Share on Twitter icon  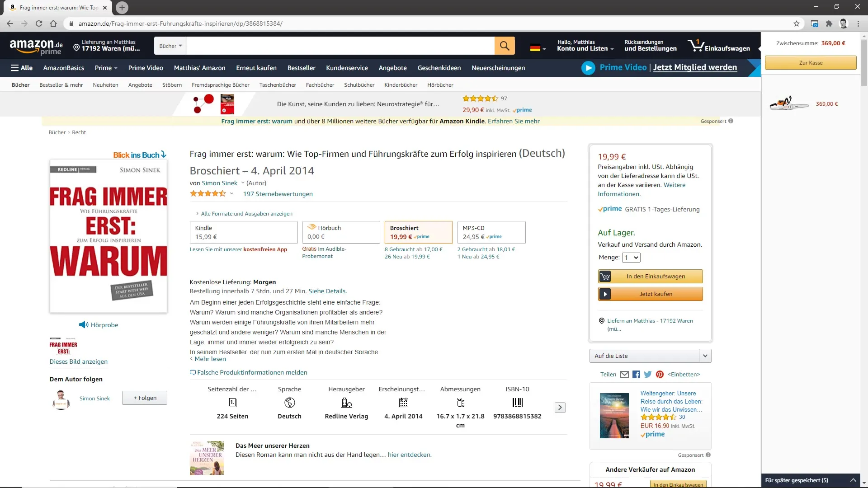[648, 374]
